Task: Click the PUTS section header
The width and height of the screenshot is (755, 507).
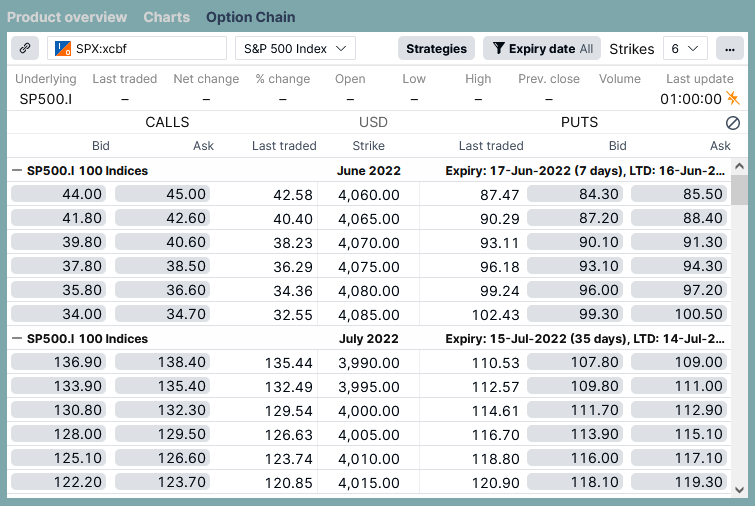Action: coord(579,122)
